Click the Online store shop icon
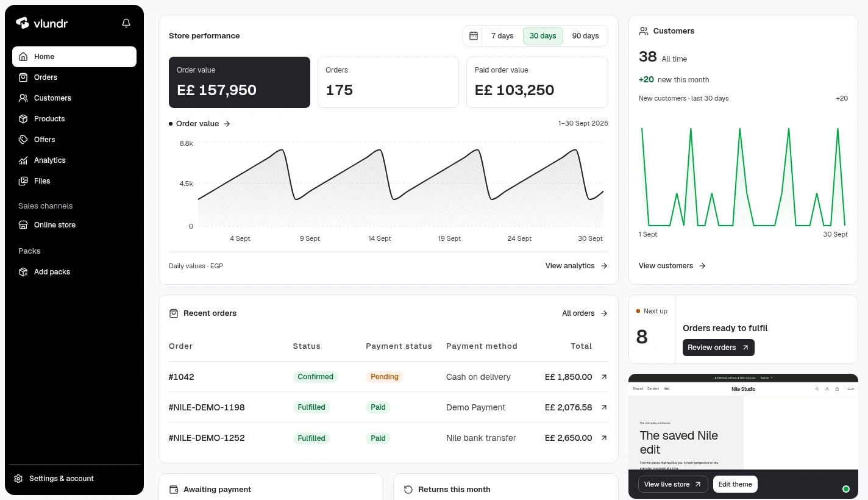The image size is (868, 500). coord(23,225)
